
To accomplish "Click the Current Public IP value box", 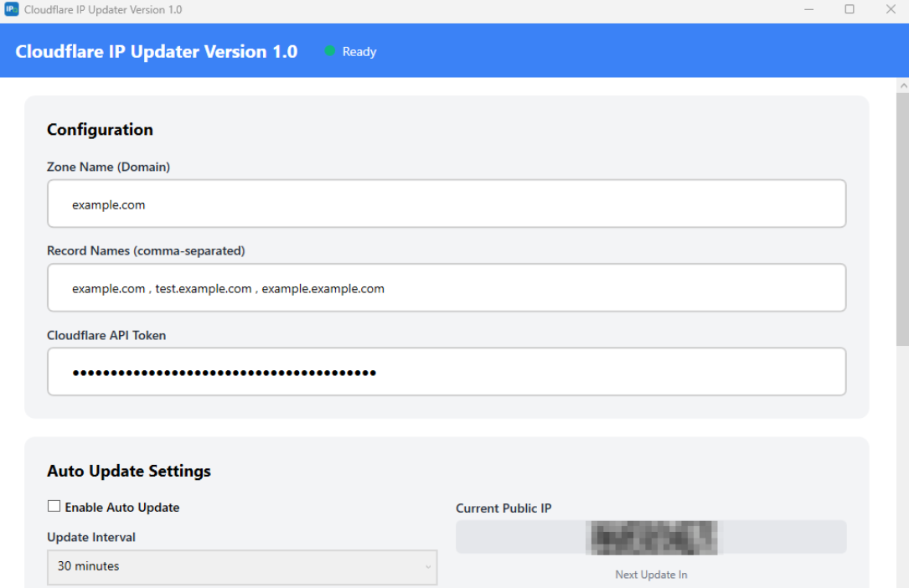I will pyautogui.click(x=651, y=537).
